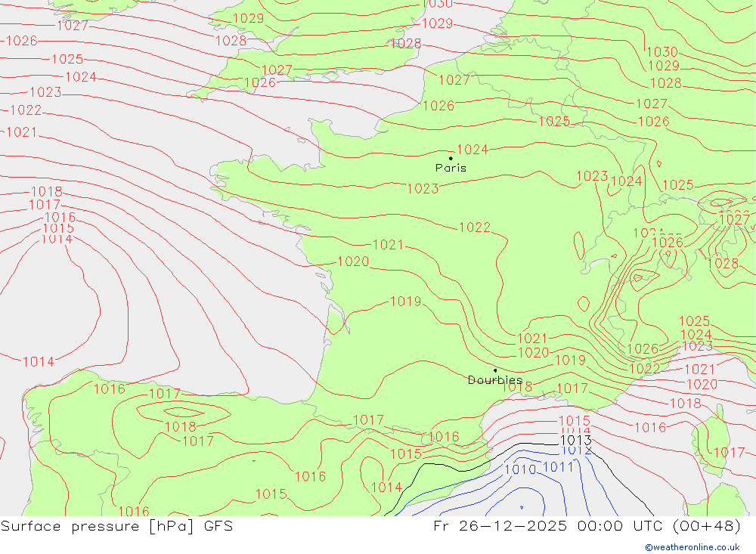756x554 pixels.
Task: Select the 1017 label on Corsica
Action: tap(729, 452)
